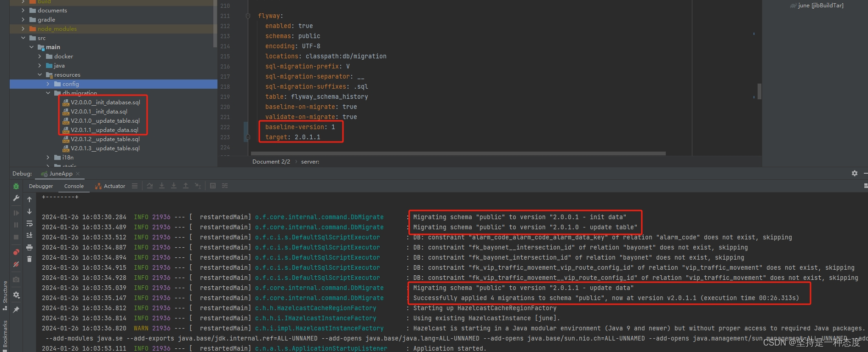The width and height of the screenshot is (868, 352).
Task: Click the Stop debug square icon
Action: click(16, 237)
